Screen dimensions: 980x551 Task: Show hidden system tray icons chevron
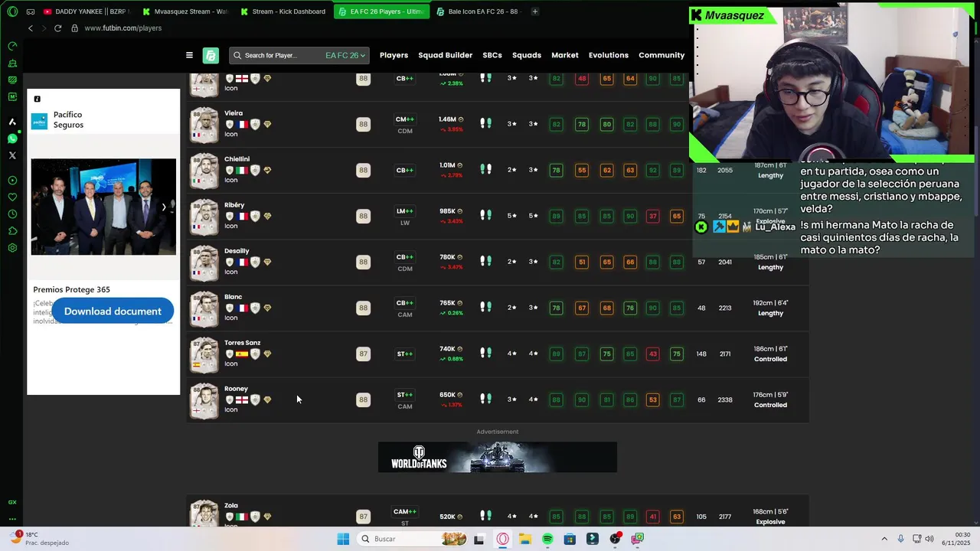pos(884,539)
